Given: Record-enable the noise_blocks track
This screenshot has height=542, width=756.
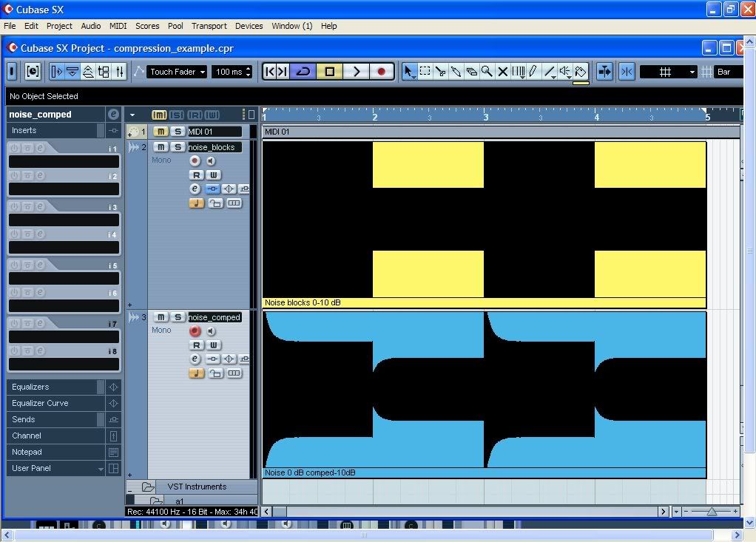Looking at the screenshot, I should point(195,160).
